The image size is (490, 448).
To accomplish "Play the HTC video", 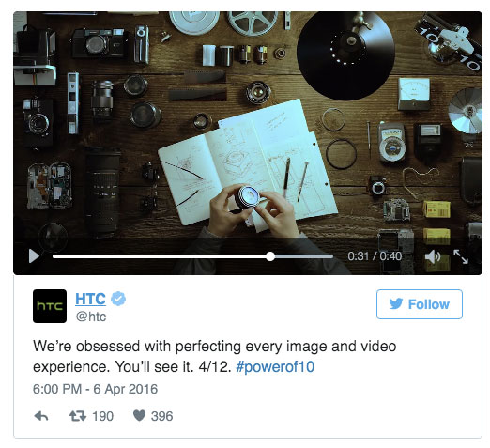I will tap(34, 256).
